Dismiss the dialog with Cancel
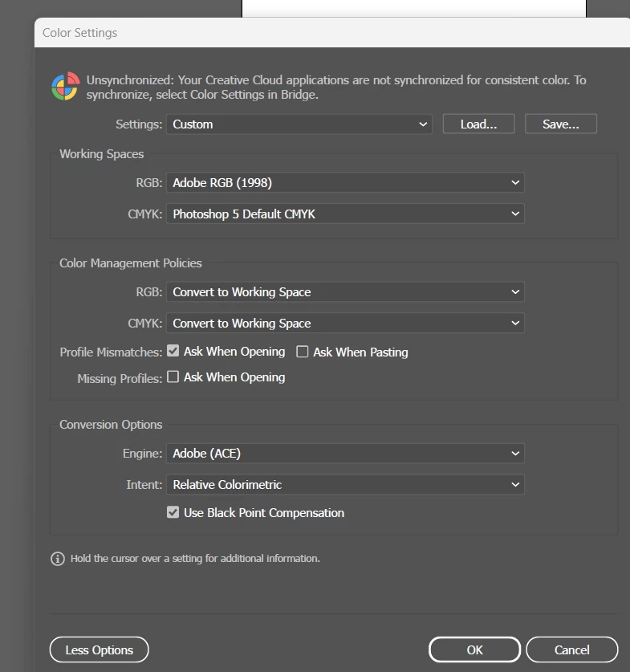The height and width of the screenshot is (672, 630). [572, 650]
